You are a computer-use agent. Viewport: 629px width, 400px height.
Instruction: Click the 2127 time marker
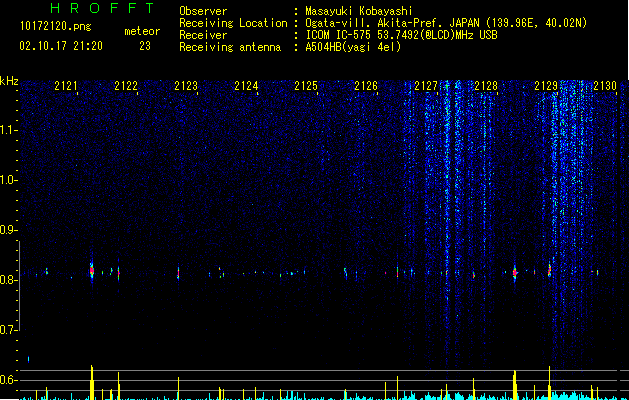(x=426, y=86)
